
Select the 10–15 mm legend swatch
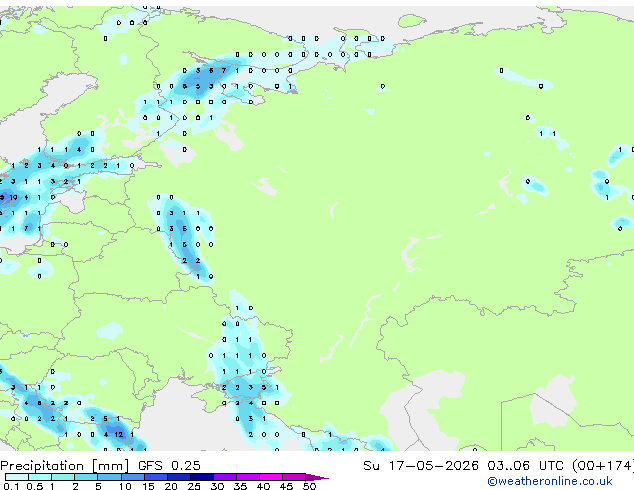[132, 477]
